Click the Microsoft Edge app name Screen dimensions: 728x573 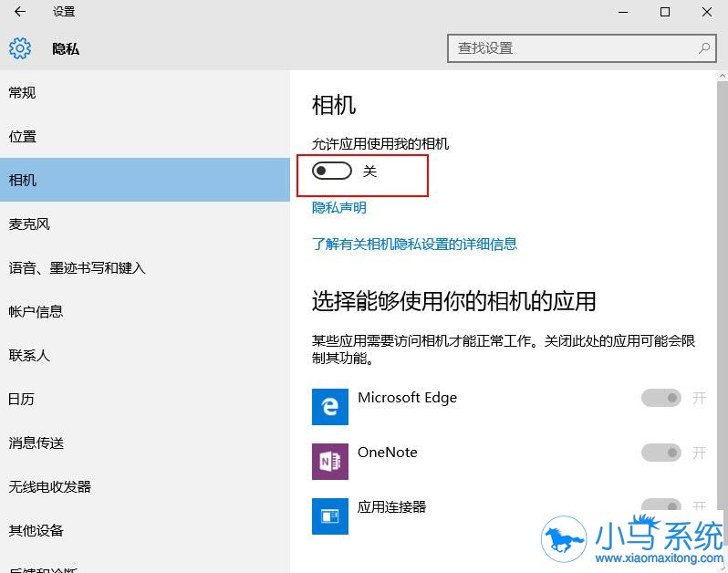pyautogui.click(x=407, y=398)
